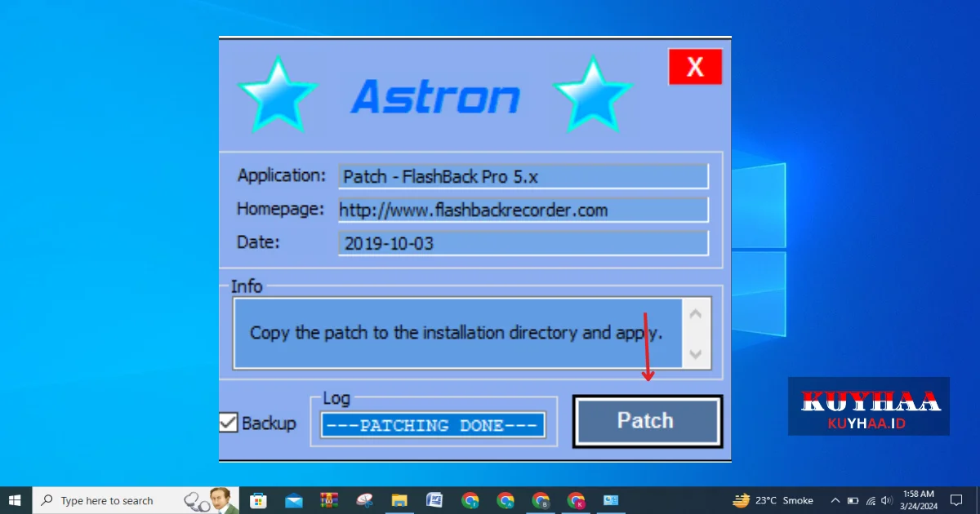Click the Homepage URL field
Screen dimensions: 980x514
(523, 210)
